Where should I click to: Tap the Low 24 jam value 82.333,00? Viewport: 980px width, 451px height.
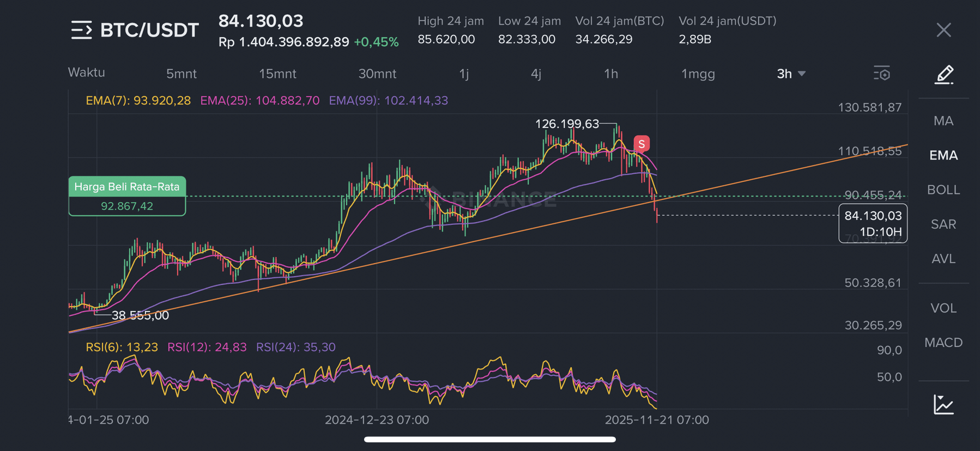527,40
